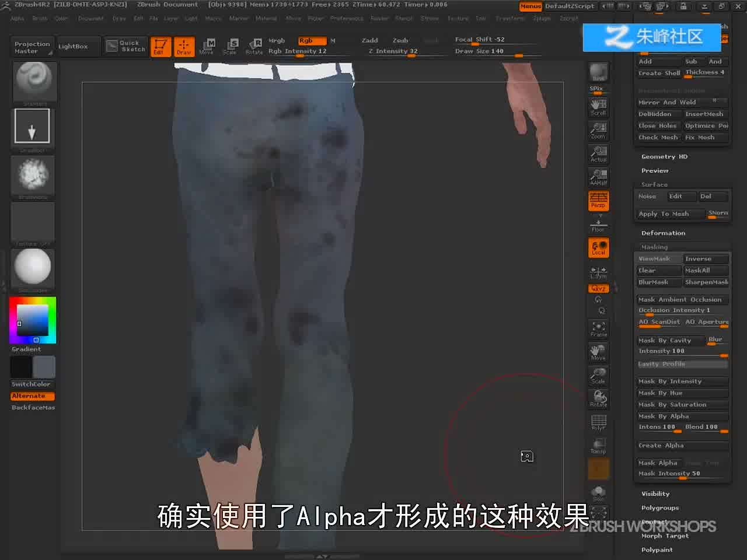Image resolution: width=747 pixels, height=560 pixels.
Task: Click the Frame icon on right shelf
Action: 598,329
